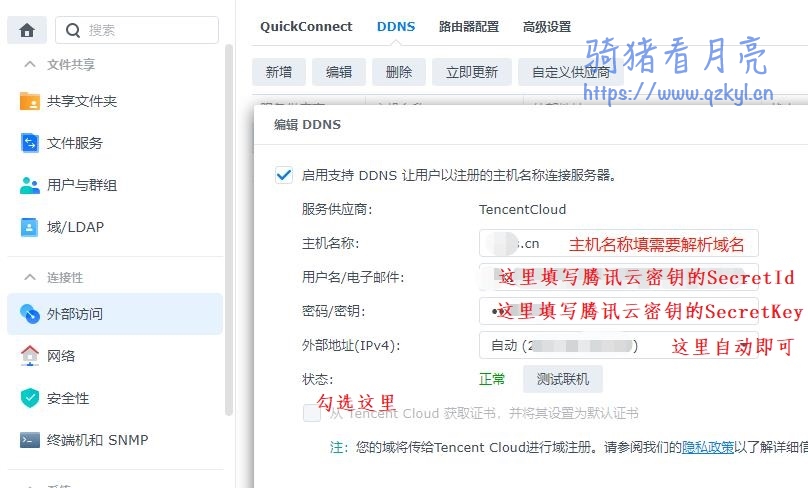Switch to QuickConnect tab
This screenshot has width=808, height=488.
(306, 27)
